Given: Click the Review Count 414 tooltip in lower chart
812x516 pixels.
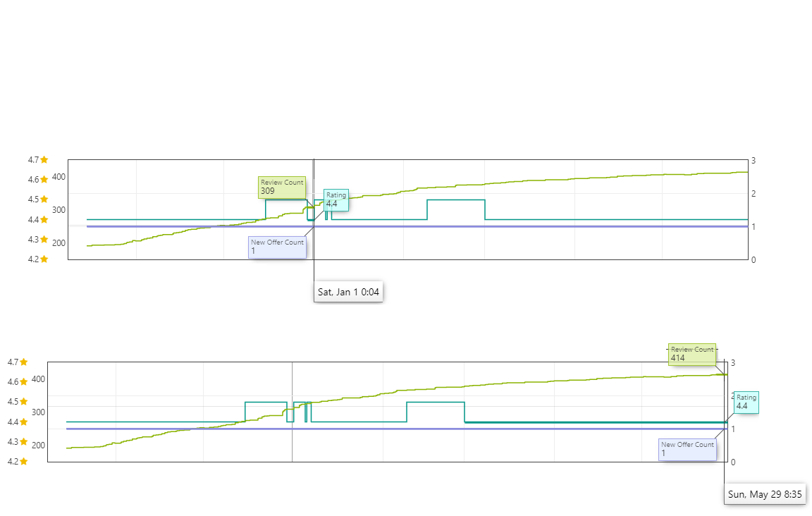Looking at the screenshot, I should coord(692,355).
